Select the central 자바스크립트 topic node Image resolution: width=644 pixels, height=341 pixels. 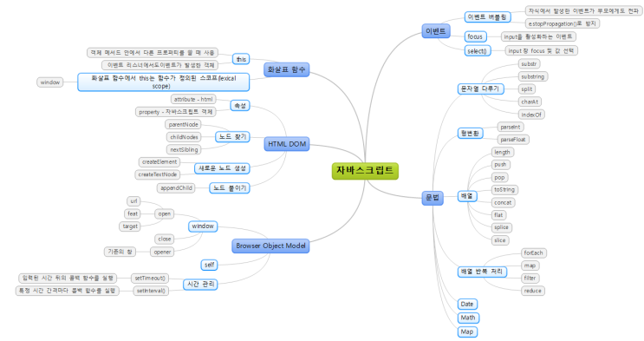point(365,171)
